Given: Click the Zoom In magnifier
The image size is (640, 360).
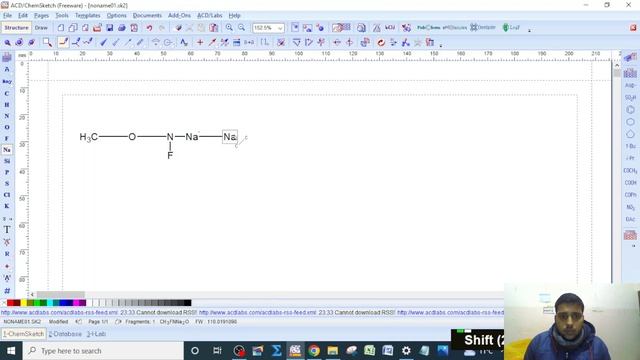Looking at the screenshot, I should click(x=229, y=28).
